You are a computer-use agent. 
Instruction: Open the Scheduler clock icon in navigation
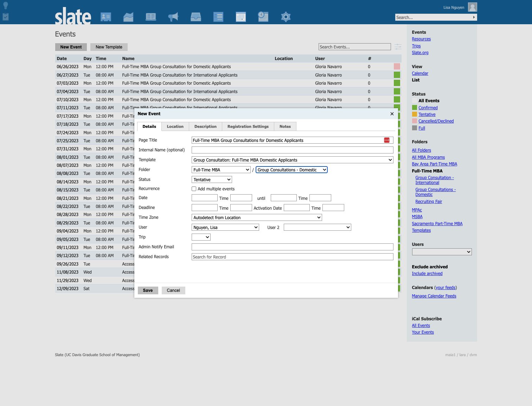(263, 17)
